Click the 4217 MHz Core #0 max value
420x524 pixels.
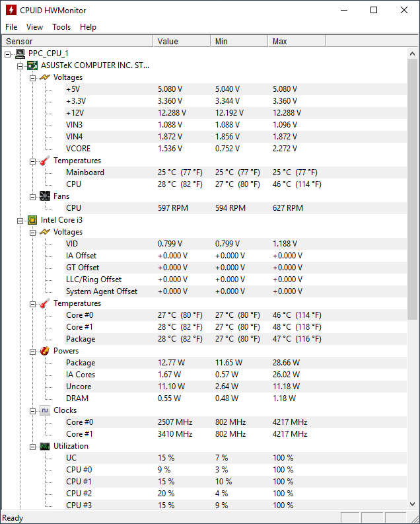pyautogui.click(x=290, y=422)
